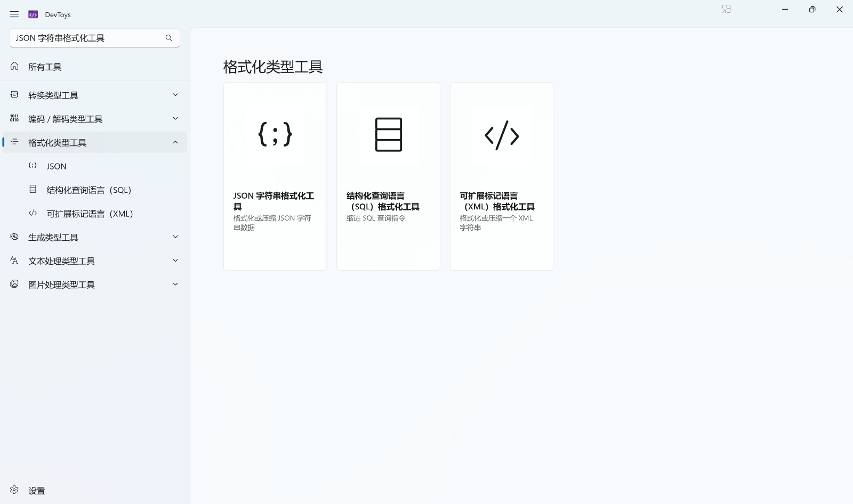The width and height of the screenshot is (853, 504).
Task: Click the braces icon beside JSON in sidebar
Action: pyautogui.click(x=33, y=166)
